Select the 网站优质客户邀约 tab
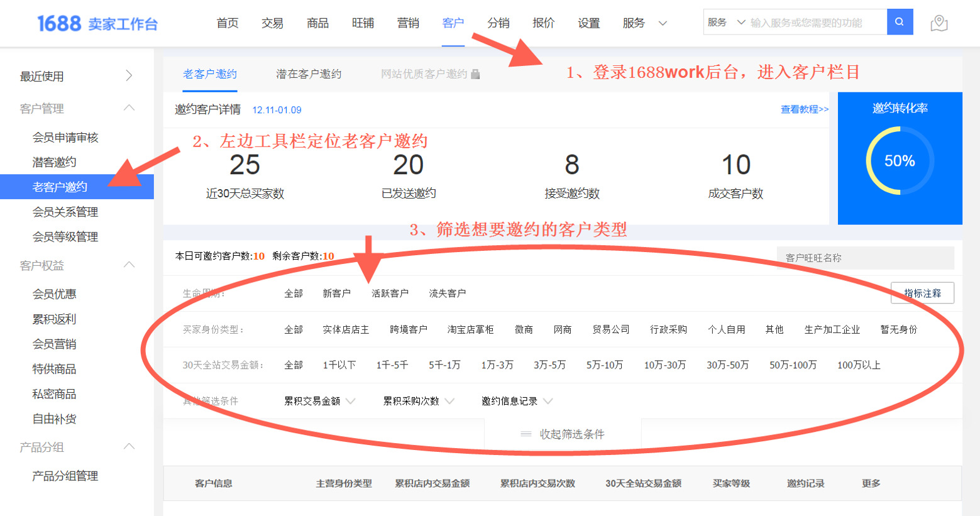 (424, 74)
